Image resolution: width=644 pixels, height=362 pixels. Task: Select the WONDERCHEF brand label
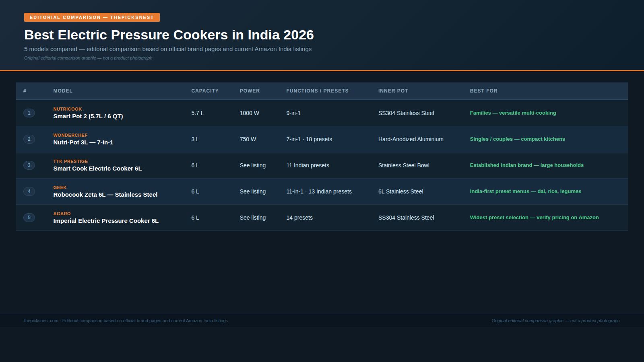tap(70, 135)
